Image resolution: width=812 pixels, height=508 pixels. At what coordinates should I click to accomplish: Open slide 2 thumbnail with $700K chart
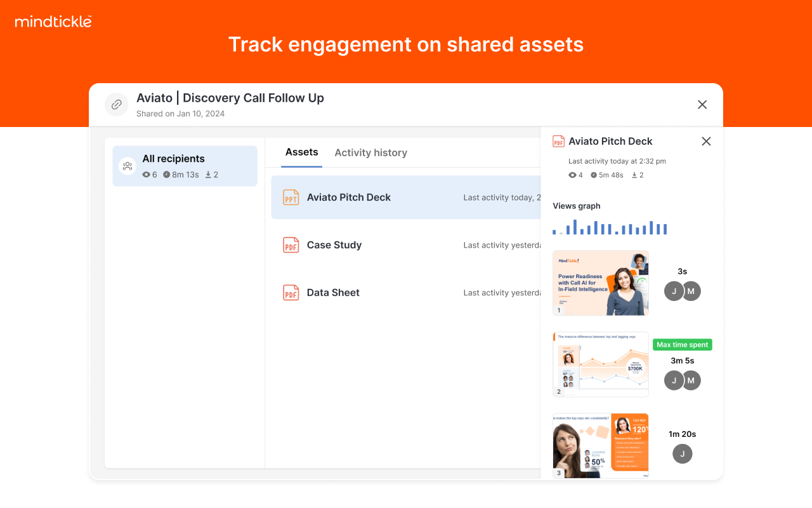tap(600, 364)
